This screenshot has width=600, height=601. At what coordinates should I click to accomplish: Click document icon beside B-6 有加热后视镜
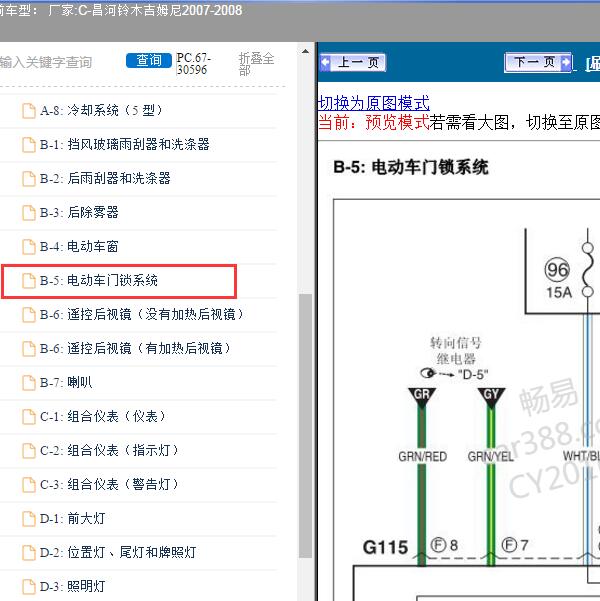coord(29,349)
